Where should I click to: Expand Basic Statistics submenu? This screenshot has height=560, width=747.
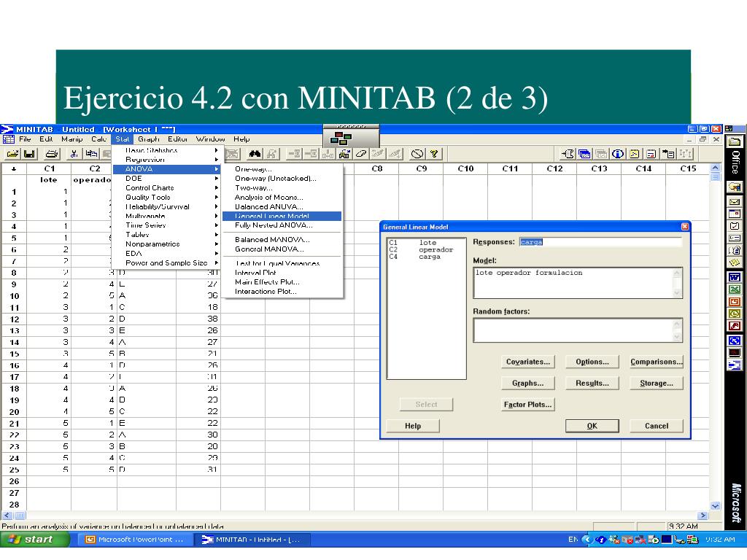click(166, 150)
